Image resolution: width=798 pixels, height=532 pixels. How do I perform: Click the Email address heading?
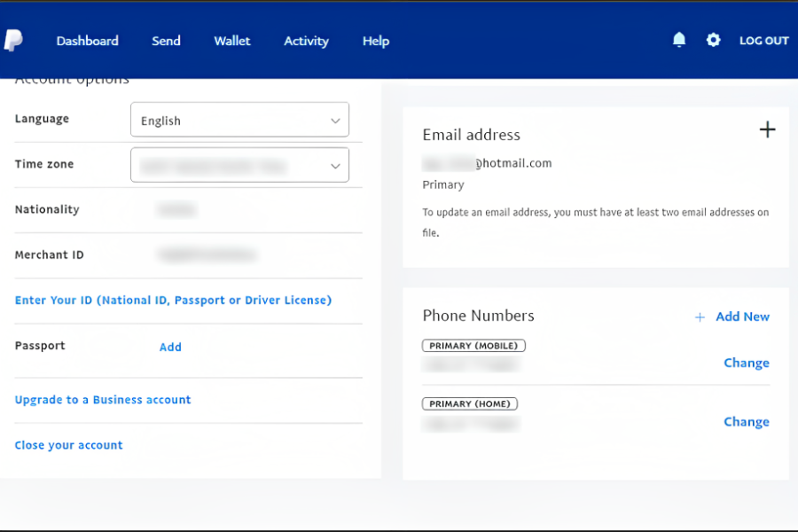(472, 135)
